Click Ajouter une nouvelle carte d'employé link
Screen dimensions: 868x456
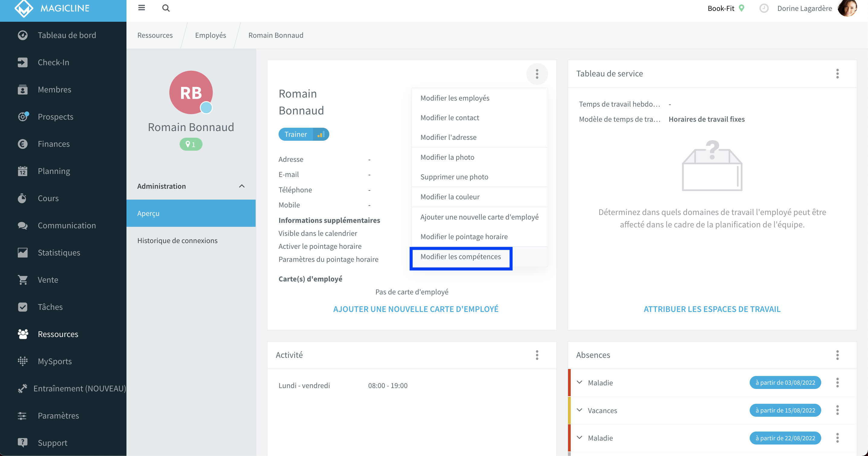416,309
